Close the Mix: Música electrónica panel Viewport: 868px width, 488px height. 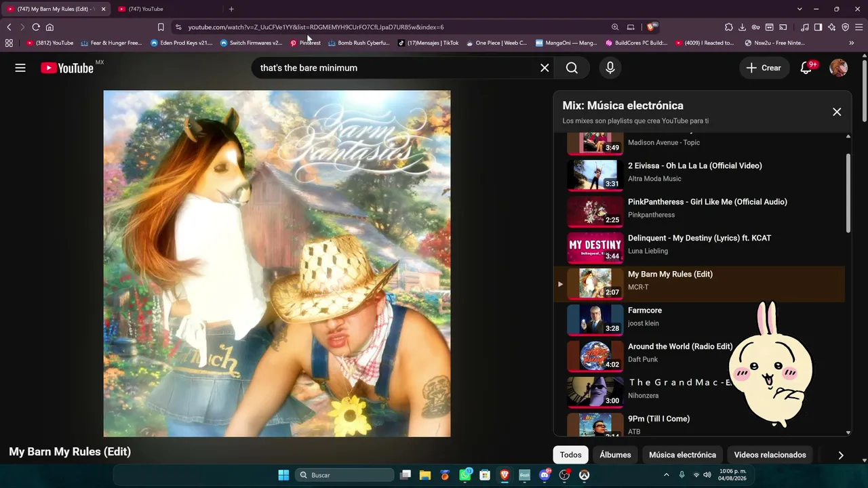point(837,112)
